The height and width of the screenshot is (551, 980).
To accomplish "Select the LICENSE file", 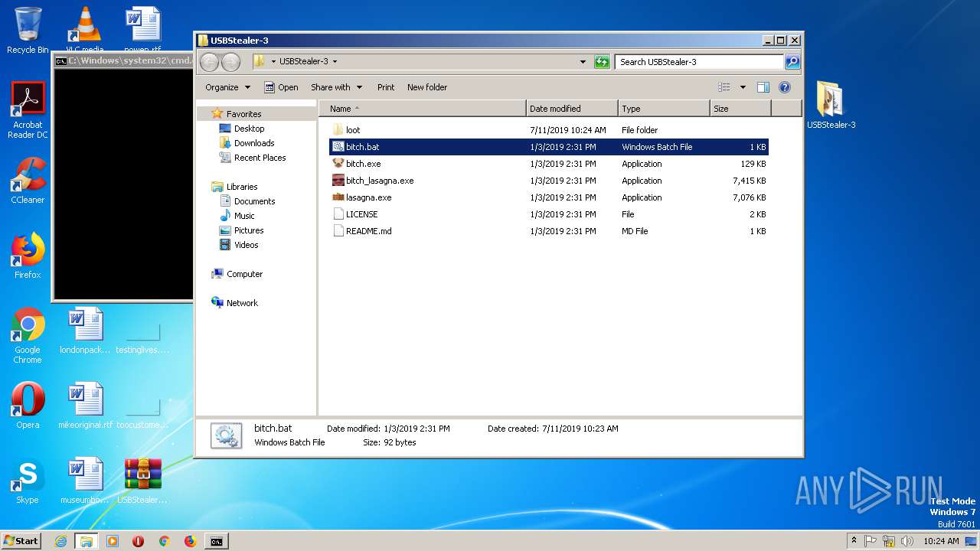I will [x=361, y=214].
